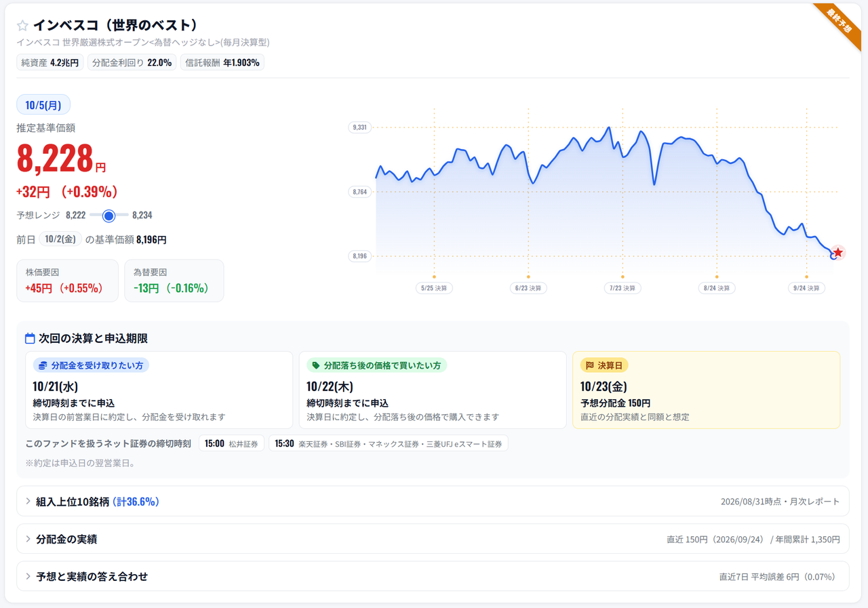Image resolution: width=868 pixels, height=608 pixels.
Task: Select the 6/23 決算 chart marker
Action: click(x=528, y=288)
